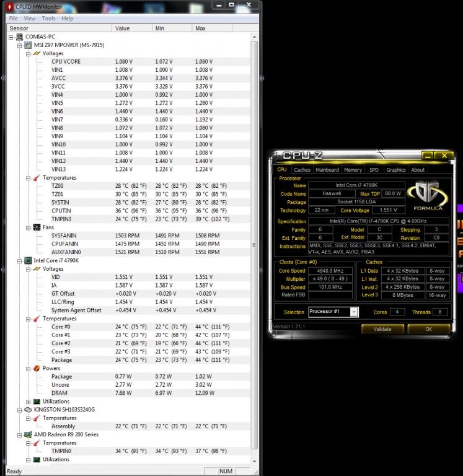Expand the CPU Utilizations group
The height and width of the screenshot is (476, 463).
[29, 402]
